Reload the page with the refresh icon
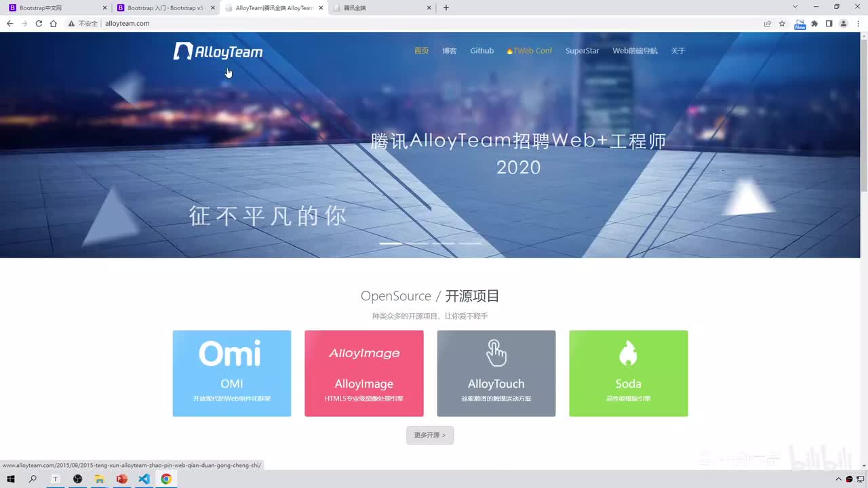This screenshot has height=488, width=868. [x=39, y=23]
